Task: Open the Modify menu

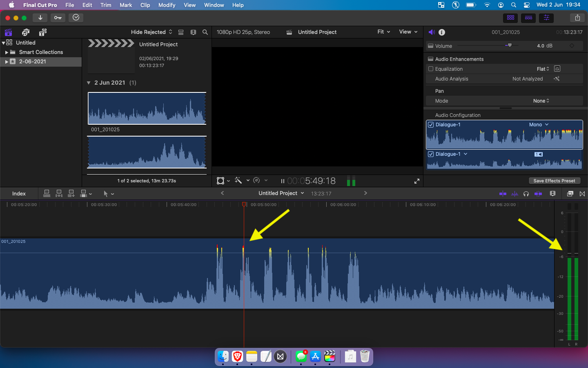Action: coord(167,5)
